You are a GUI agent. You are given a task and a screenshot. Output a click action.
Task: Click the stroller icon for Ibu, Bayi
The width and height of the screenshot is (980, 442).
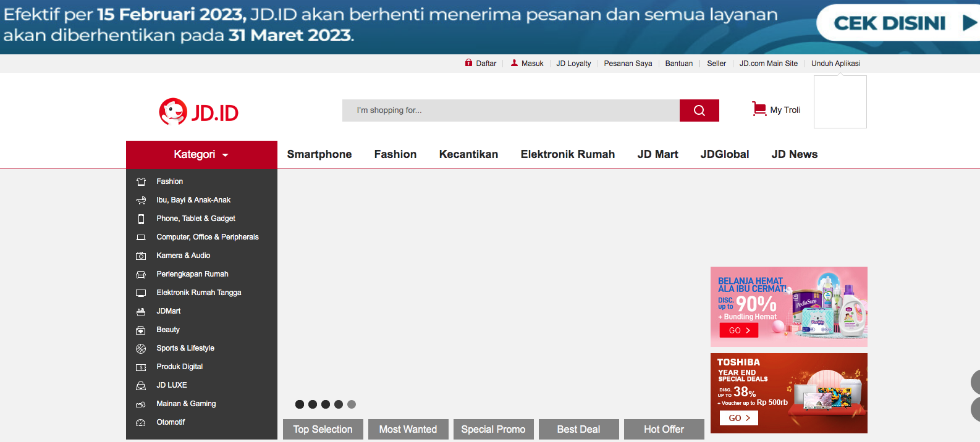141,200
